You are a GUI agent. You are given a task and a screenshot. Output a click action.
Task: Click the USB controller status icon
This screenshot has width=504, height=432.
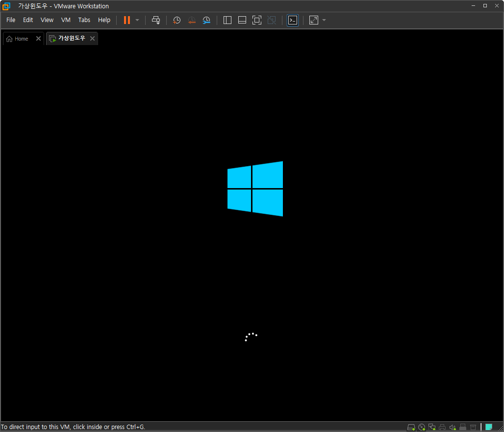point(463,427)
